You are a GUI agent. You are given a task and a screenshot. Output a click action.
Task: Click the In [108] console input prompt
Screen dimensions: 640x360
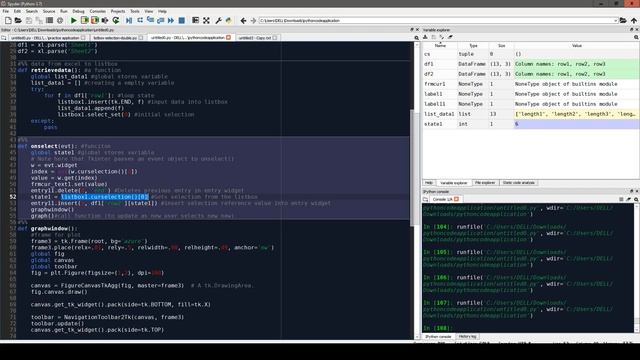click(438, 328)
